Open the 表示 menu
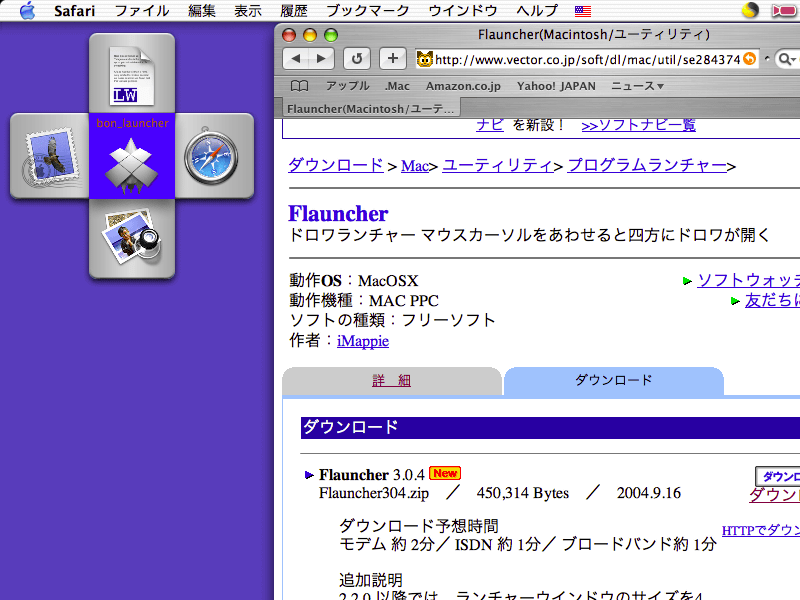The height and width of the screenshot is (600, 800). click(247, 11)
